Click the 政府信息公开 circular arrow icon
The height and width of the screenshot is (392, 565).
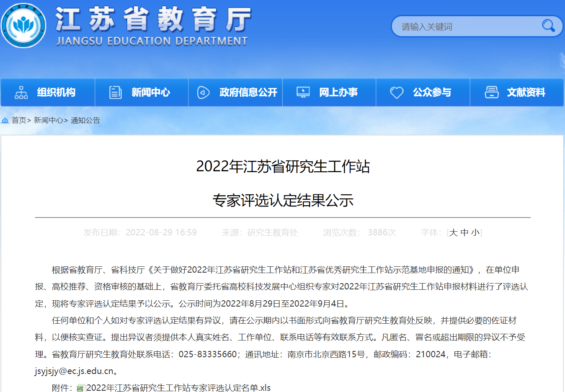[x=203, y=92]
